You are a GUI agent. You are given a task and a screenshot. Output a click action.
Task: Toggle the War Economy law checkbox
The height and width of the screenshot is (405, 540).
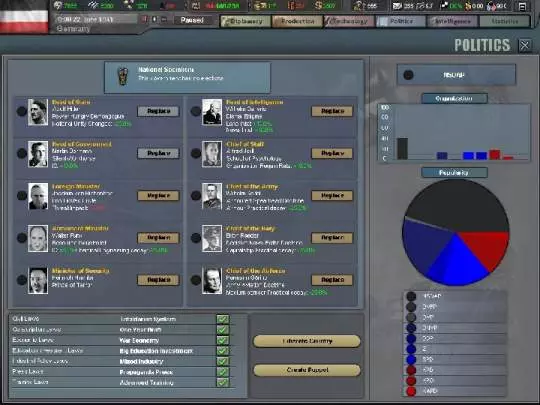[x=223, y=340]
